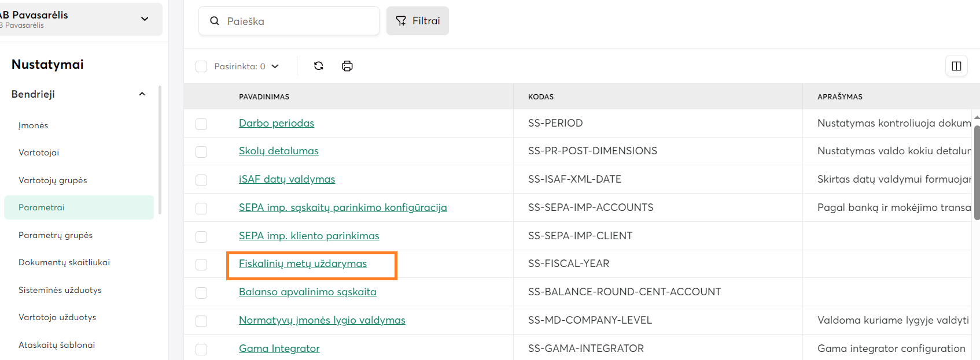Click the print icon

347,66
